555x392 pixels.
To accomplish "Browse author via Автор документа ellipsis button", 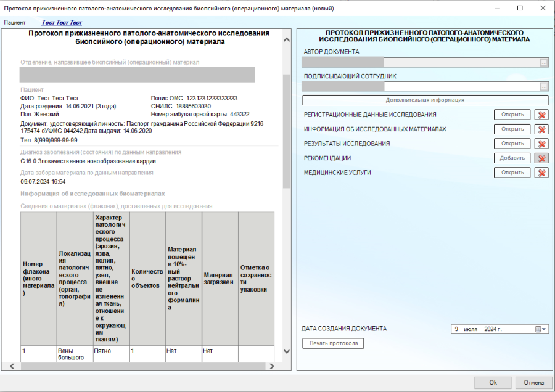I will (544, 62).
